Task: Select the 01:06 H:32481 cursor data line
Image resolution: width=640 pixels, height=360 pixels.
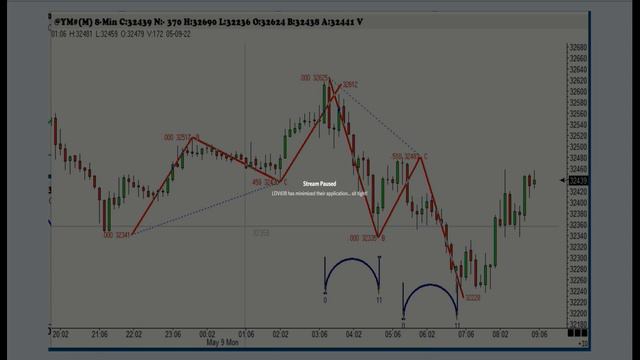Action: click(x=121, y=34)
